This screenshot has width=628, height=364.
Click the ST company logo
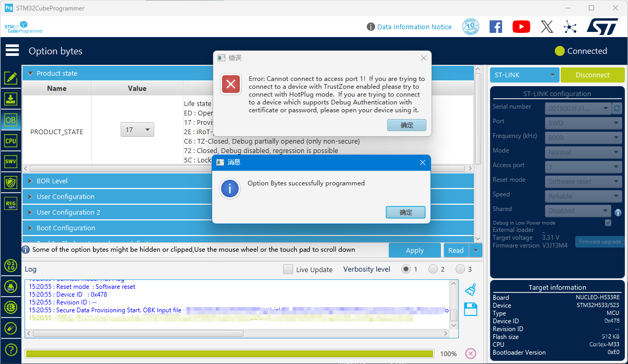(x=602, y=27)
